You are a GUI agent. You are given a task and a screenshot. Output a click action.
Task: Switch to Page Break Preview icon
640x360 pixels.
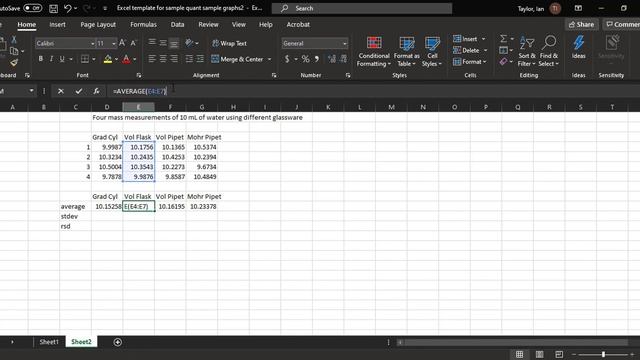click(559, 354)
